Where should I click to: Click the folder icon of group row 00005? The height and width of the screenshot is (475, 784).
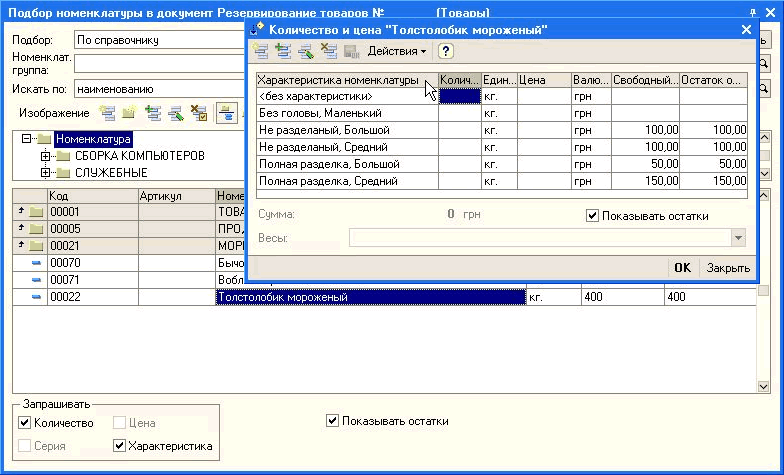(37, 229)
